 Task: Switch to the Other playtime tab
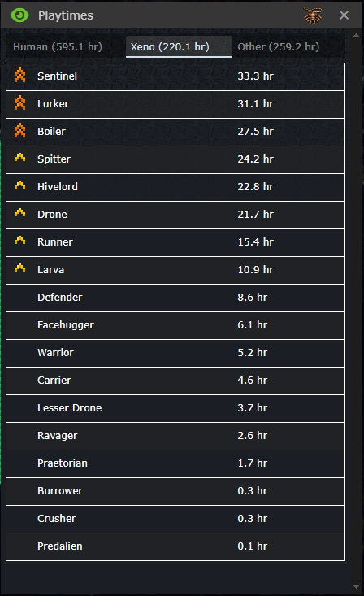[x=279, y=46]
